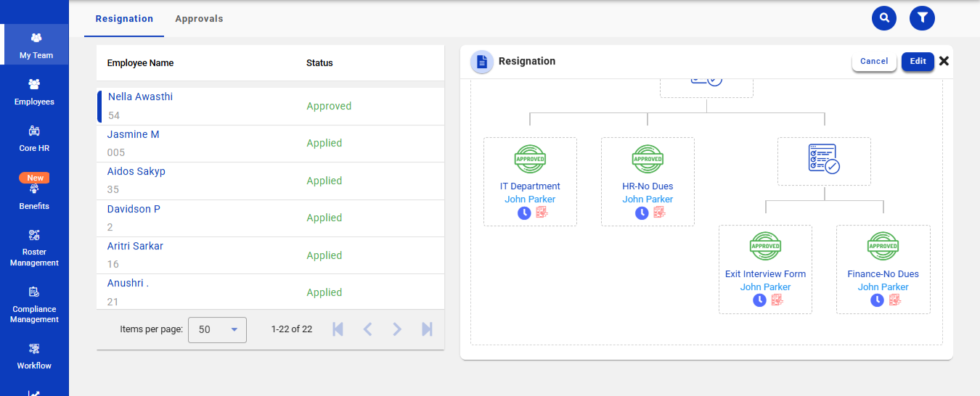Close the Resignation panel
980x396 pixels.
(944, 62)
